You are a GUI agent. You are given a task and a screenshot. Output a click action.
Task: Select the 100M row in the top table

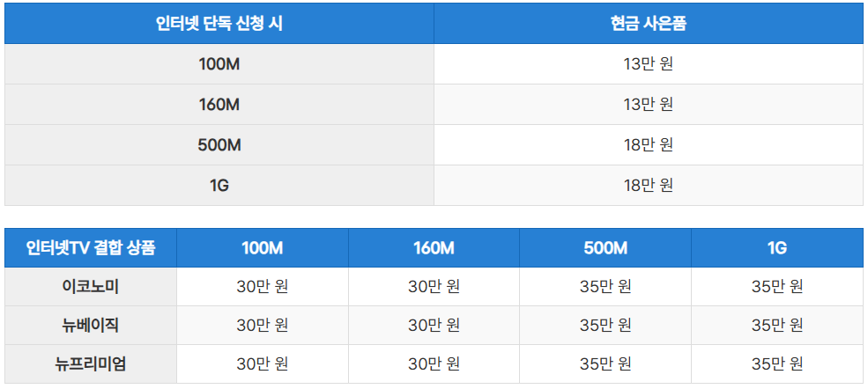pyautogui.click(x=434, y=64)
